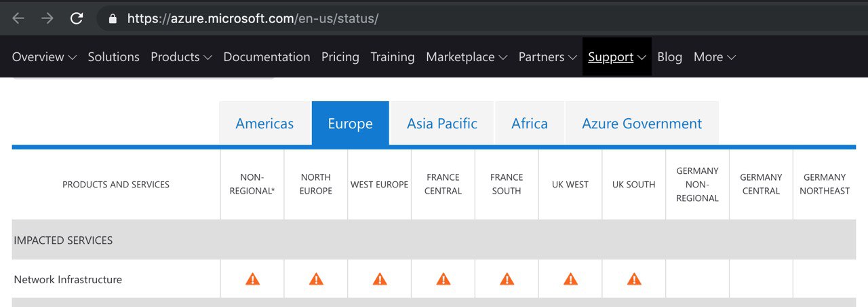Expand the Overview dropdown menu

(44, 57)
